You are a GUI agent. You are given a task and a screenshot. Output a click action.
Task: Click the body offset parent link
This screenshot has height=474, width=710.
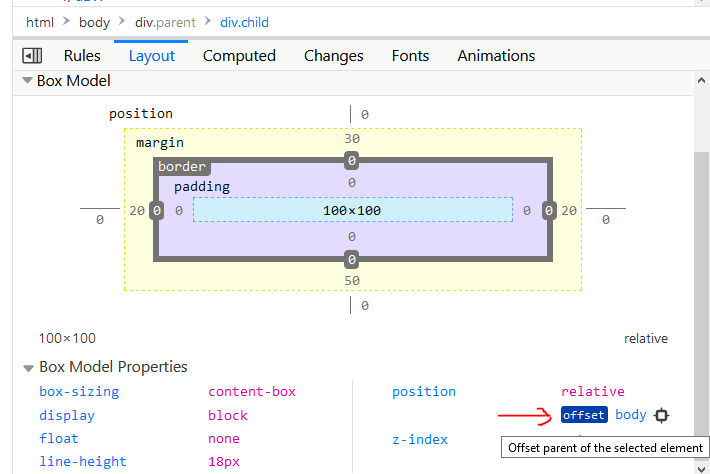coord(630,415)
